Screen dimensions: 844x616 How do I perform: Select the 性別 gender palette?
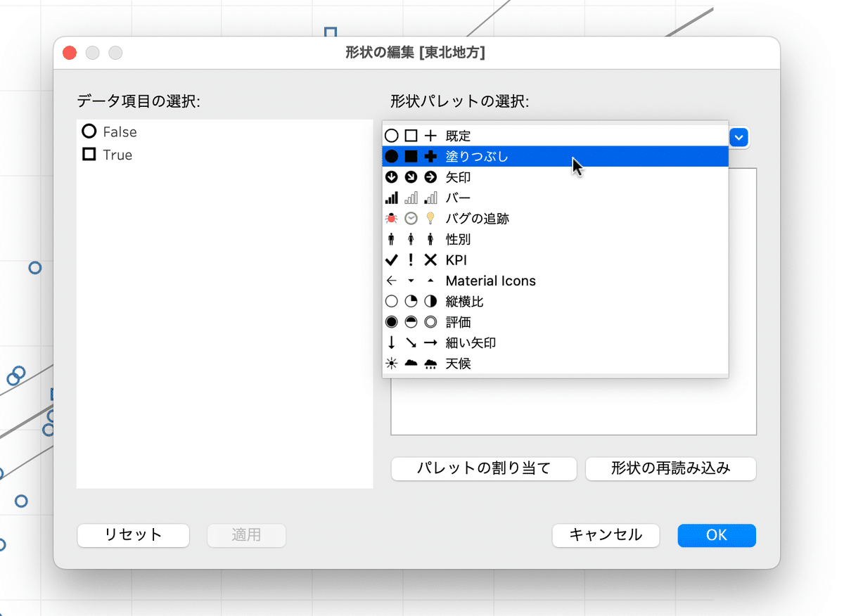click(x=555, y=239)
